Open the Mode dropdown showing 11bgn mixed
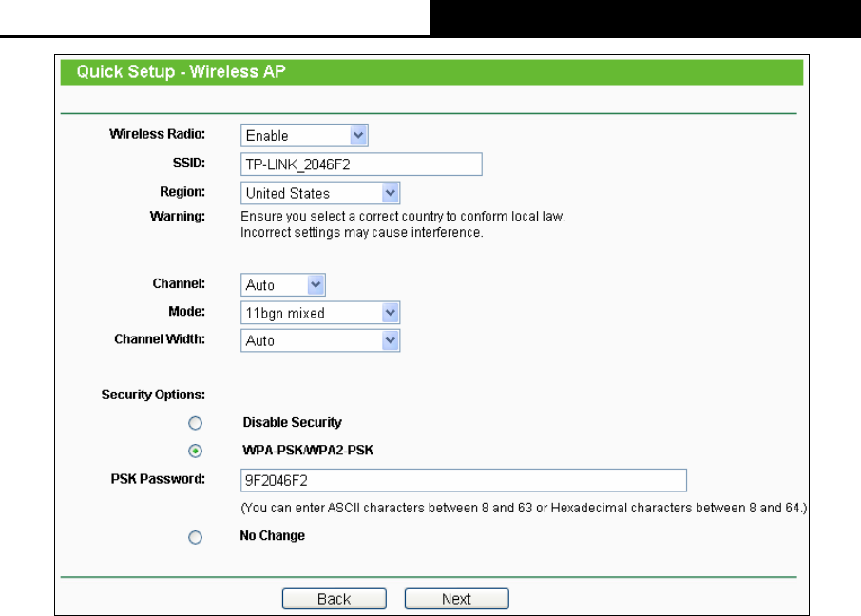 (320, 313)
